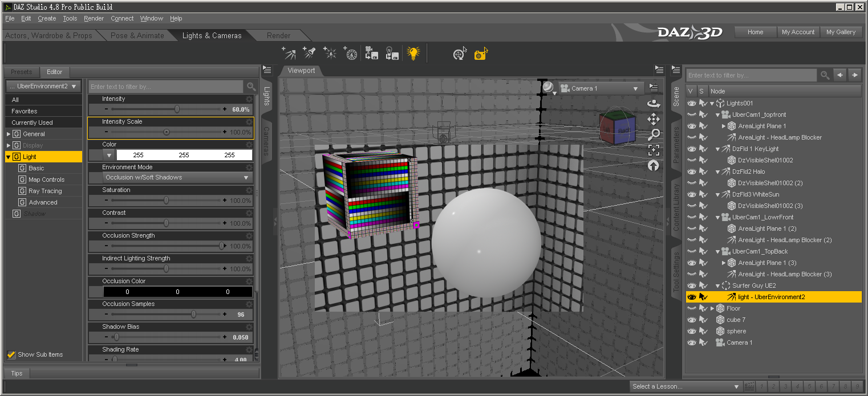Click the viewport orbit camera control

click(x=654, y=104)
